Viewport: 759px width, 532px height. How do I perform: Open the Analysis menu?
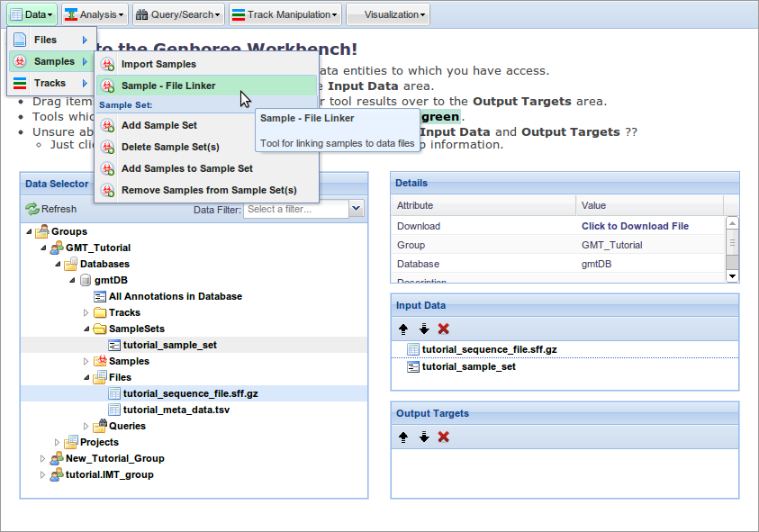(95, 14)
